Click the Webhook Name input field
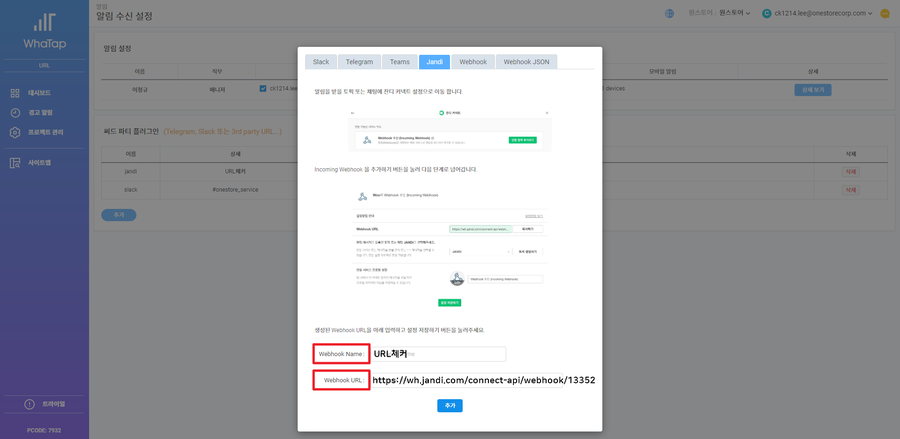Viewport: 900px width, 439px height. coord(438,354)
